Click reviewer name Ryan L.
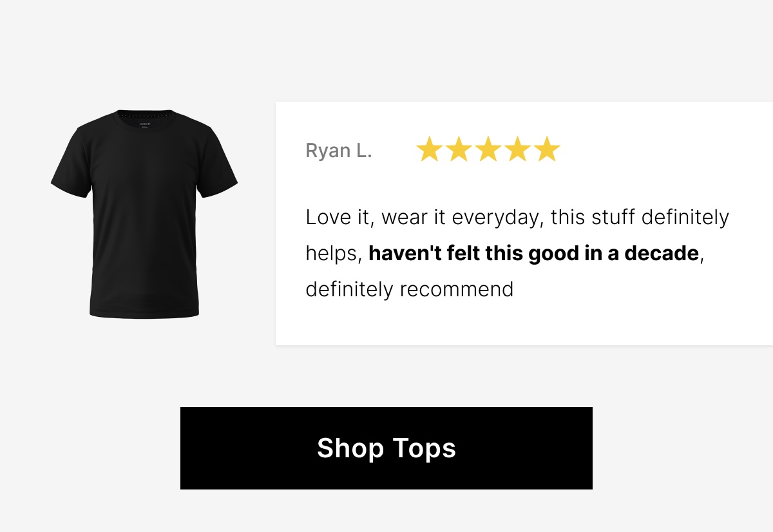Image resolution: width=773 pixels, height=532 pixels. (x=338, y=150)
